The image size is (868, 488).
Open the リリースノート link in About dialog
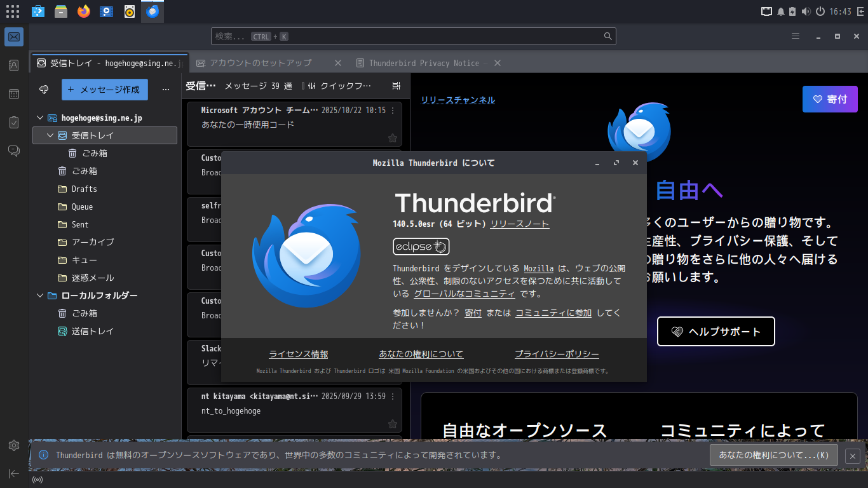coord(520,224)
